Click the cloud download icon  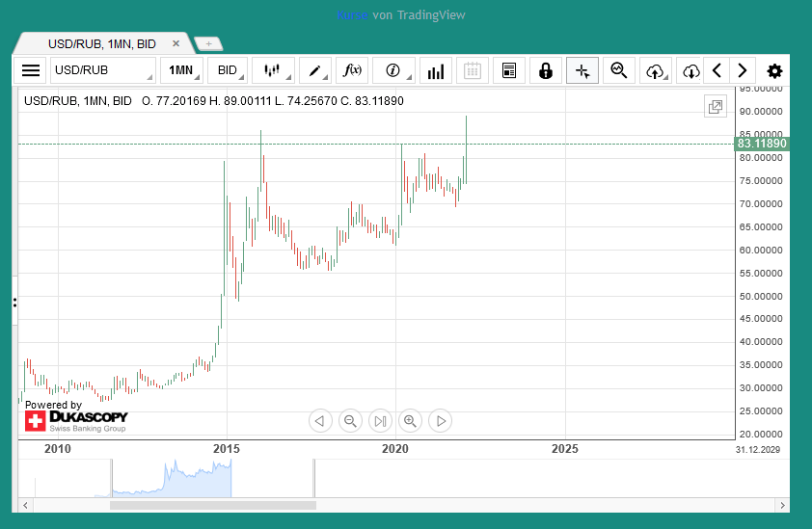(690, 70)
